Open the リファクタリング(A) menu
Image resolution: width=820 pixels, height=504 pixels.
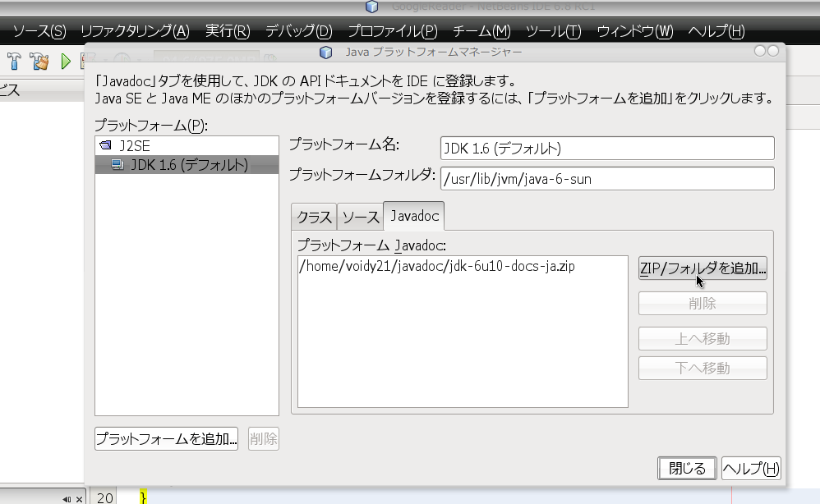pyautogui.click(x=135, y=31)
